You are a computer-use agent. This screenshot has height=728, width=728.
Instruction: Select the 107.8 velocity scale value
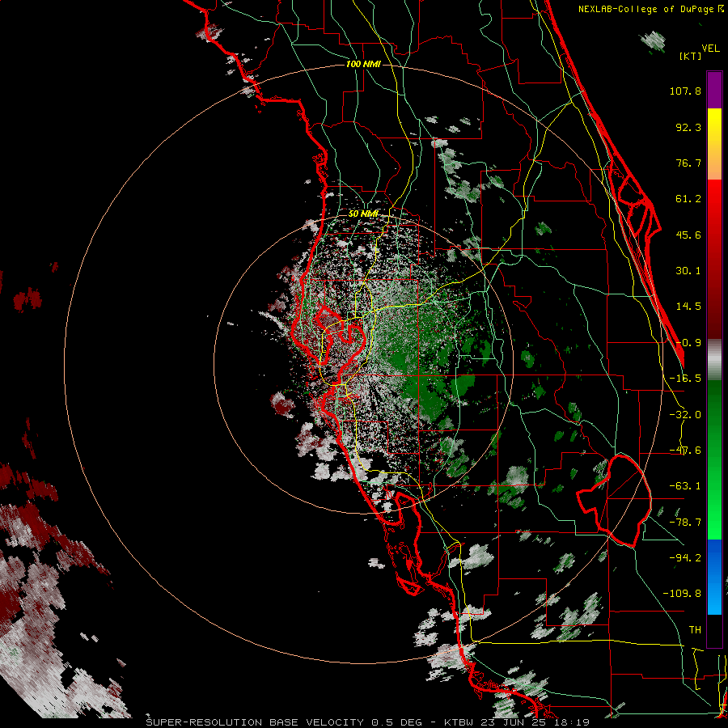click(685, 91)
